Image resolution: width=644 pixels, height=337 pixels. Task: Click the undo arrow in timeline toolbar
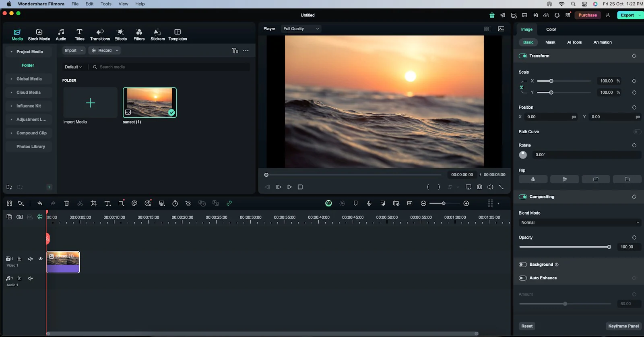[39, 203]
